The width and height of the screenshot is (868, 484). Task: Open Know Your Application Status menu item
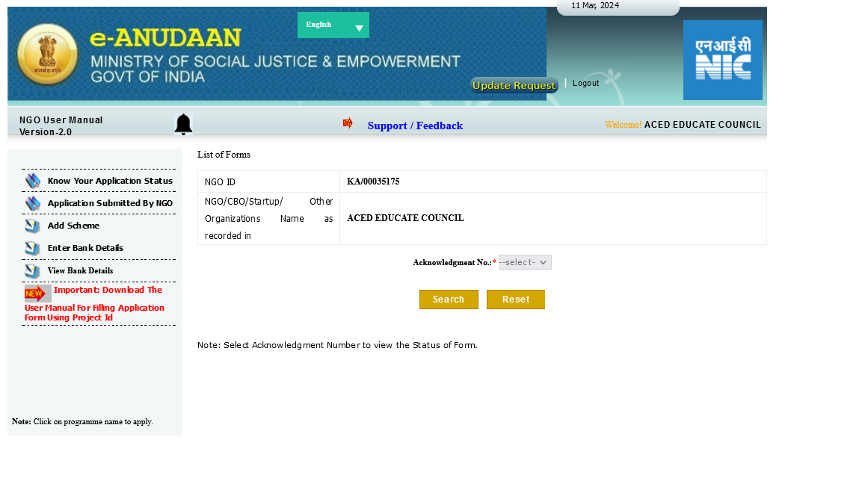110,181
